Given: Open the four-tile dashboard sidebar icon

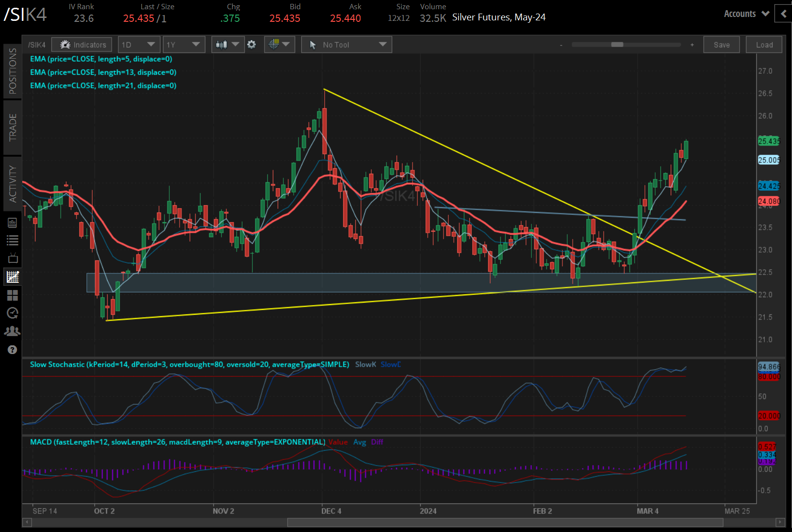Looking at the screenshot, I should (x=13, y=295).
